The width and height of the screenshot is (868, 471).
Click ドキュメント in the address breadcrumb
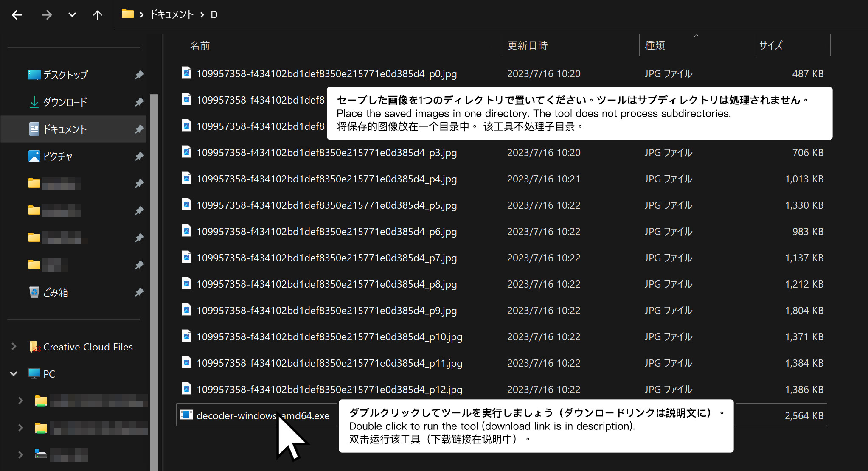click(172, 15)
